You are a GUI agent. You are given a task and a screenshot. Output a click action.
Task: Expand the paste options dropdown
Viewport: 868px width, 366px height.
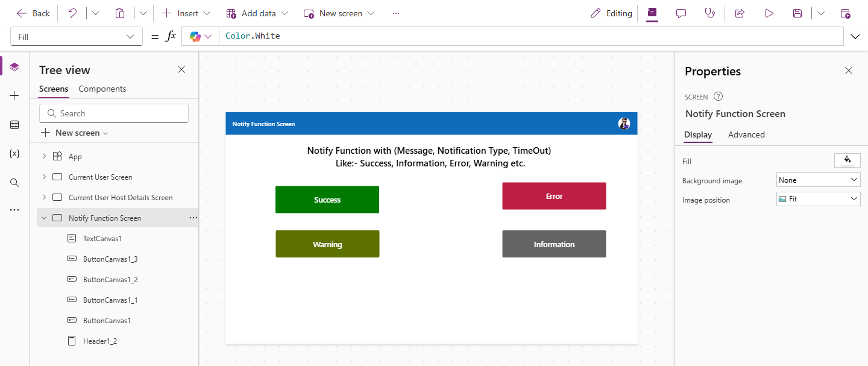click(143, 13)
